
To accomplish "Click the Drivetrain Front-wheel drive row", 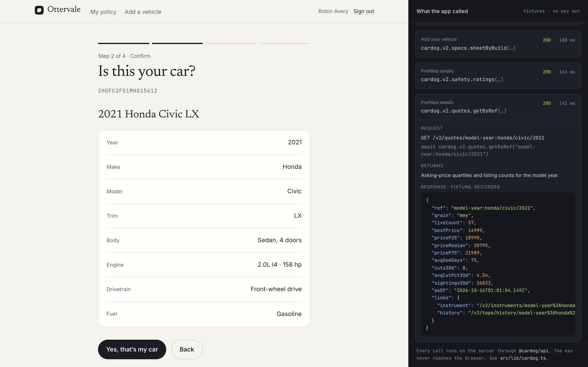I will pyautogui.click(x=204, y=289).
